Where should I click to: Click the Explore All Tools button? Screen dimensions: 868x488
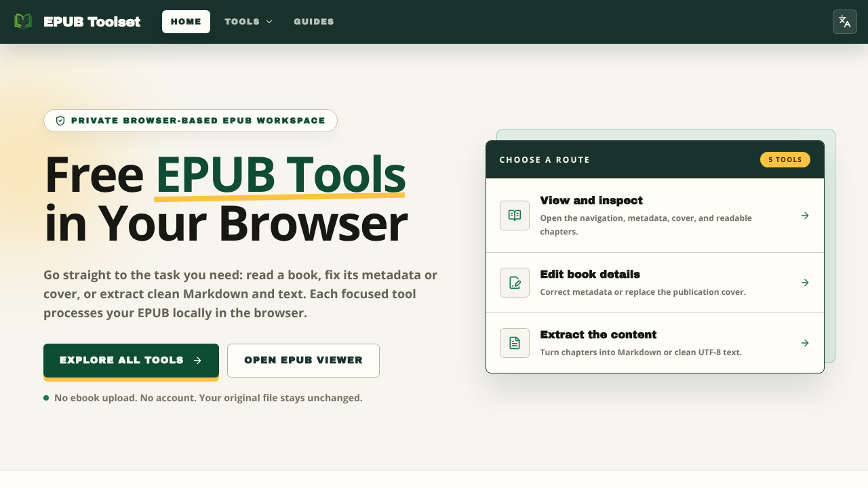coord(131,361)
